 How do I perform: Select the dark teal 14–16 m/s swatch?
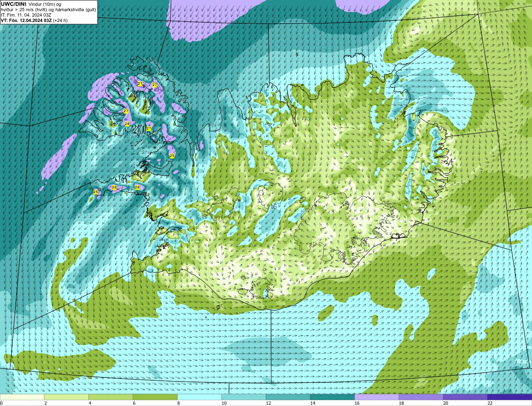(x=332, y=397)
